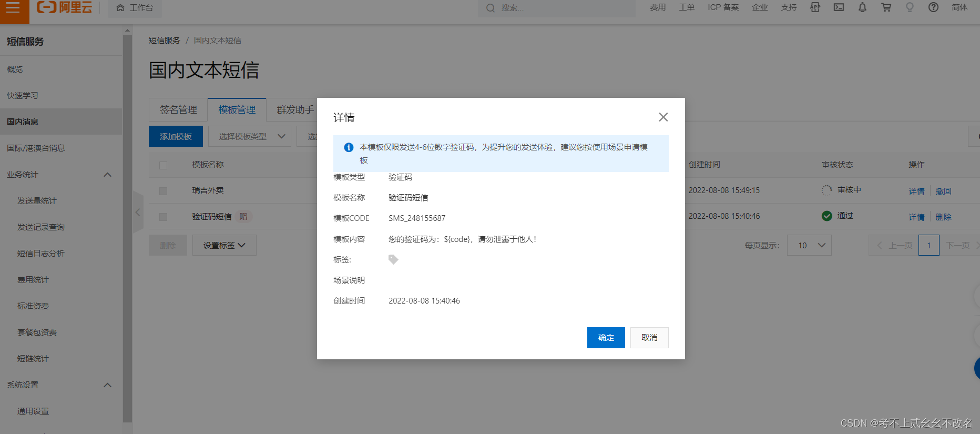Open the notifications bell
The image size is (980, 434).
coord(862,7)
